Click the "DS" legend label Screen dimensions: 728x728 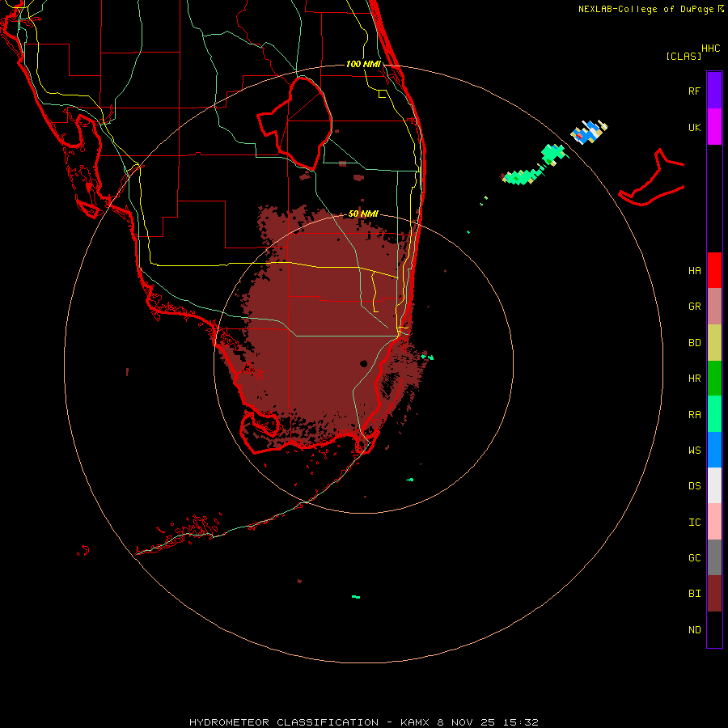694,486
